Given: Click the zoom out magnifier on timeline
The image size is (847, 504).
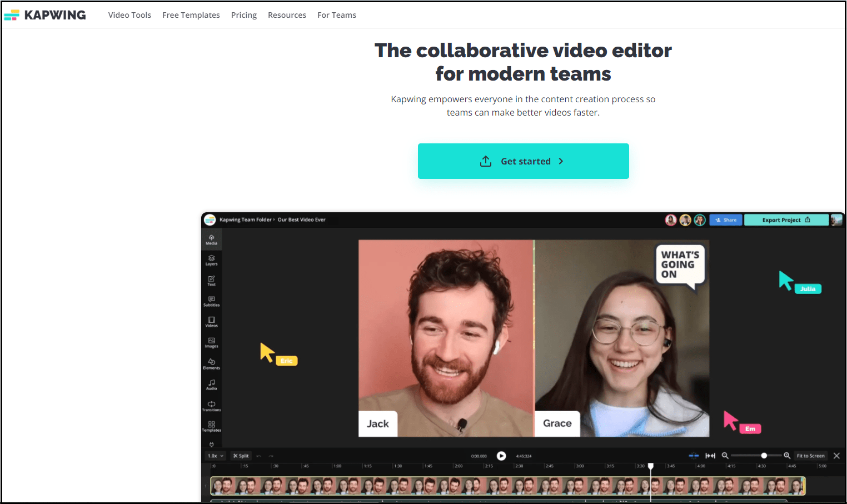Looking at the screenshot, I should (x=725, y=456).
